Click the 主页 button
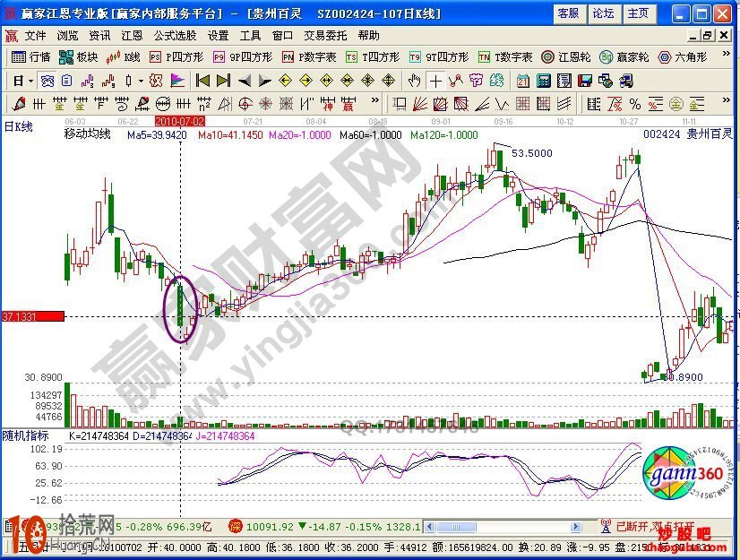 click(x=639, y=13)
